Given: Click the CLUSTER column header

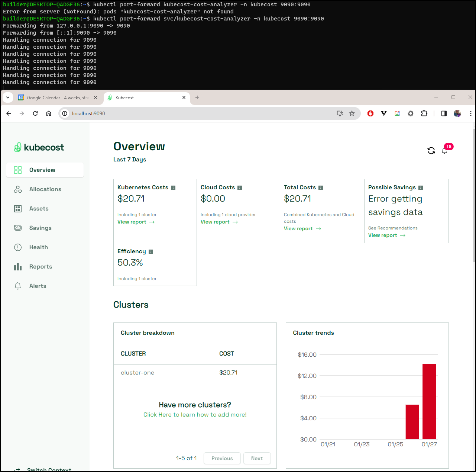Looking at the screenshot, I should [133, 354].
